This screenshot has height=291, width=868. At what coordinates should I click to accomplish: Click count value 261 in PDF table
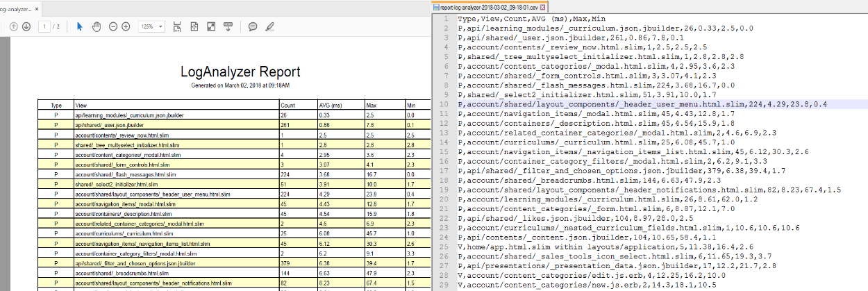pyautogui.click(x=285, y=125)
